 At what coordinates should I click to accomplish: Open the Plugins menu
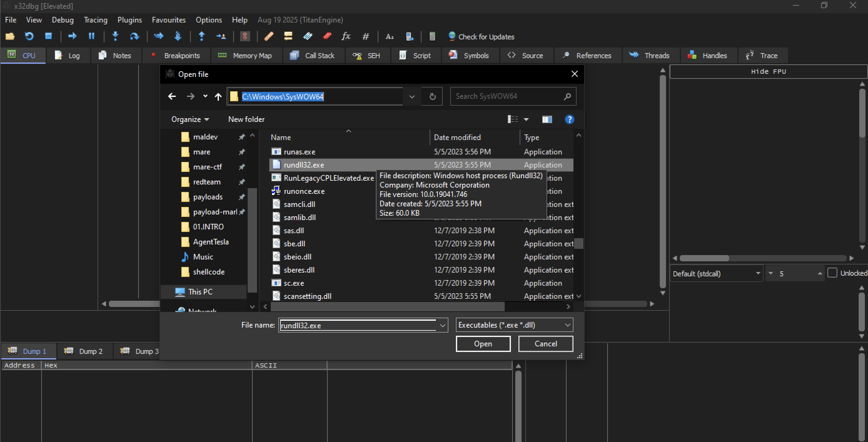coord(130,20)
